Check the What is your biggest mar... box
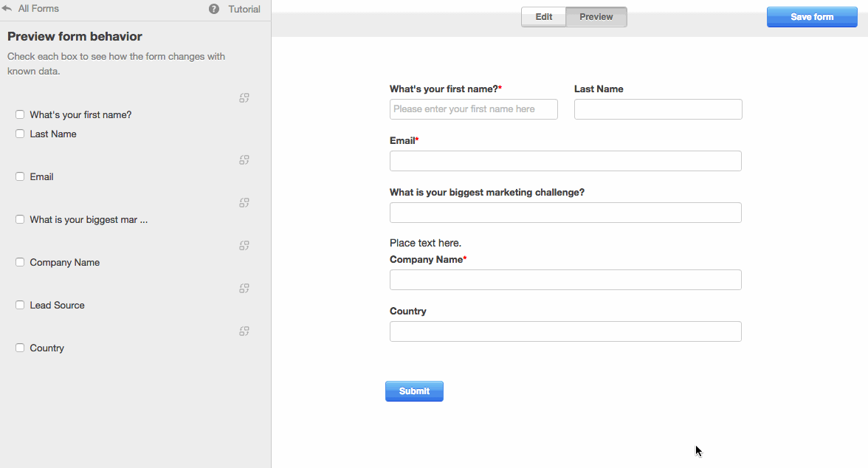Image resolution: width=868 pixels, height=468 pixels. 20,219
